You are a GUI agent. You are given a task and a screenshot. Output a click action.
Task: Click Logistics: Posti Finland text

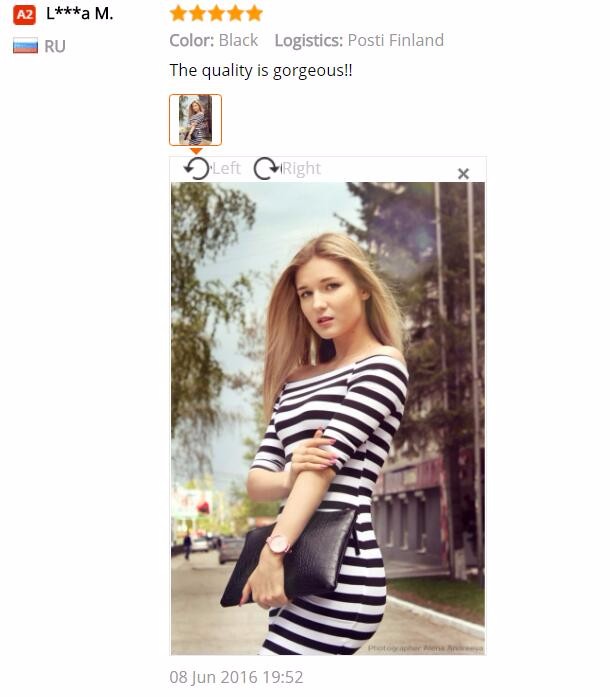(359, 40)
